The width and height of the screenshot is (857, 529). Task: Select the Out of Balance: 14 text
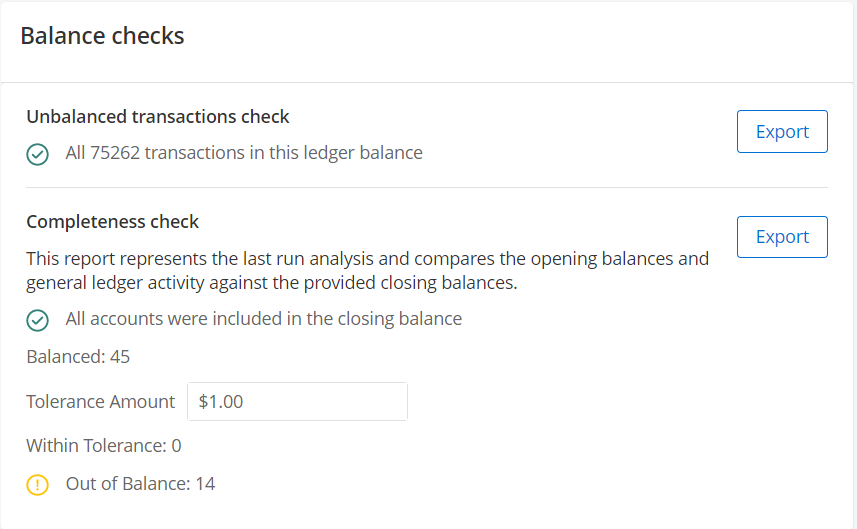pyautogui.click(x=140, y=484)
